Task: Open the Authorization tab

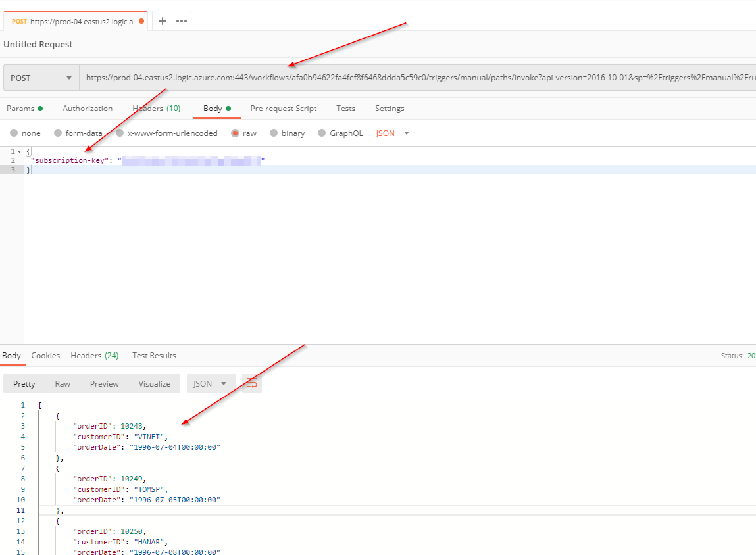Action: coord(88,109)
